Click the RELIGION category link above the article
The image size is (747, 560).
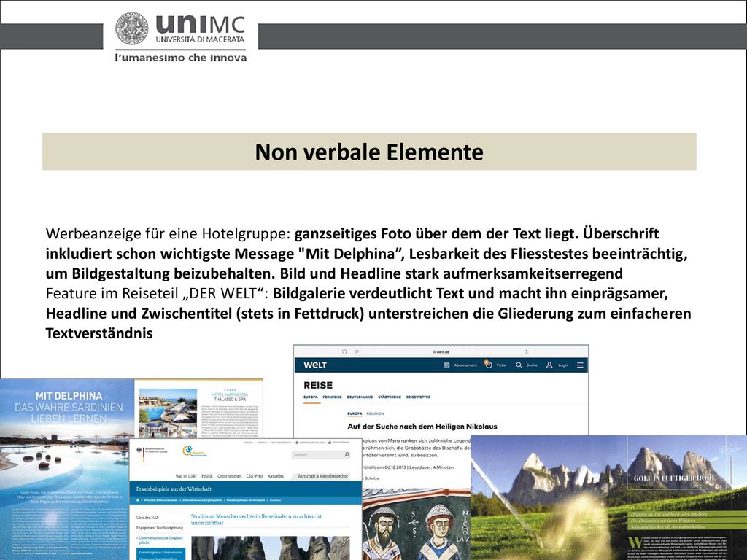[x=376, y=414]
